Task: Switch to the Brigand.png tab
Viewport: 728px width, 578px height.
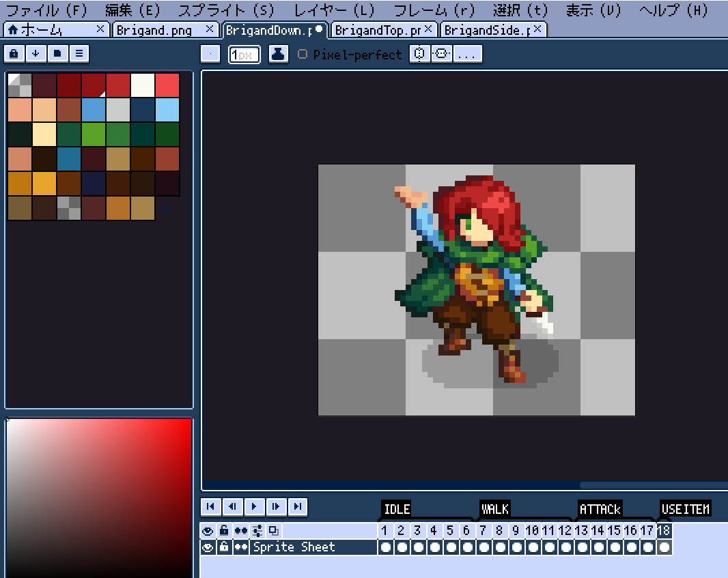Action: (165, 30)
